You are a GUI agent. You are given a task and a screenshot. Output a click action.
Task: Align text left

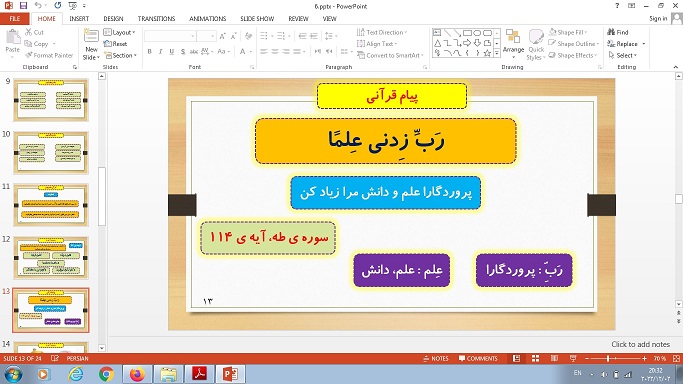tap(264, 51)
